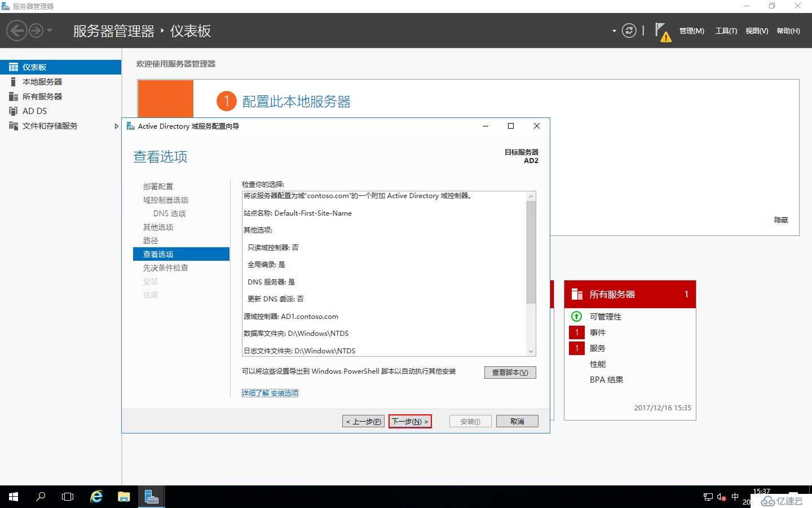The image size is (812, 508).
Task: Launch Internet Explorer from taskbar
Action: (96, 497)
